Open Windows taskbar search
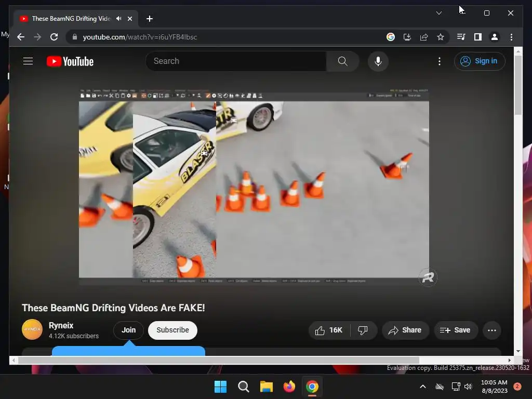 pos(243,387)
